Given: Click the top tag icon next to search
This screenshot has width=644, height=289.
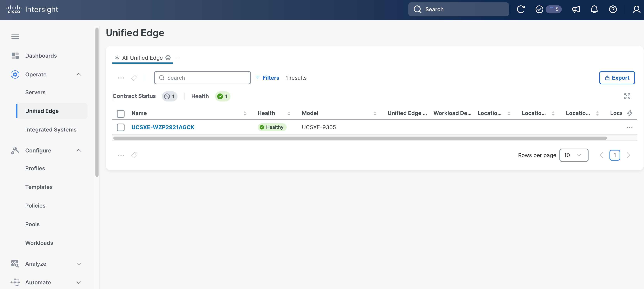Looking at the screenshot, I should [134, 78].
